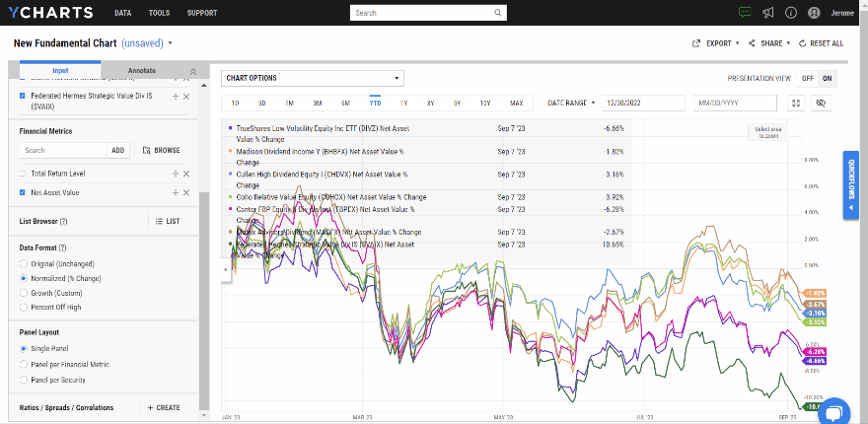Select Single Panel layout
Screen dimensions: 868x424
pos(24,349)
